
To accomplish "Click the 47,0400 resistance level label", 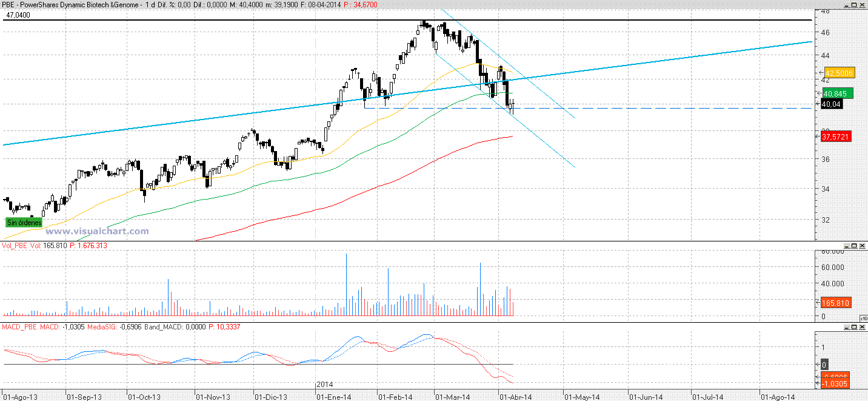I will pyautogui.click(x=17, y=15).
